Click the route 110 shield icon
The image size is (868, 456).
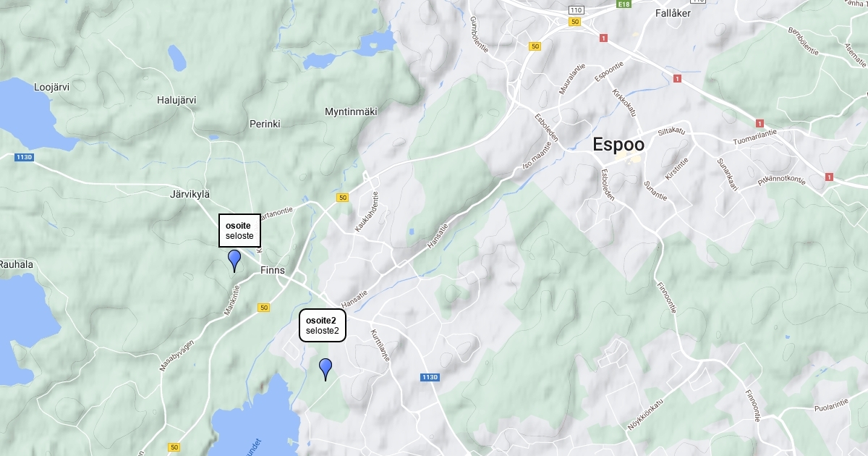pos(576,9)
